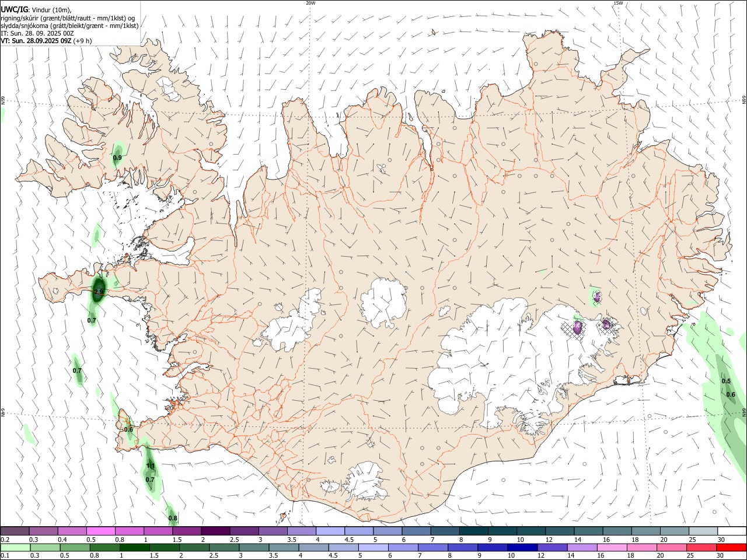This screenshot has height=560, width=747.
Task: Select the medium green 0.5 rain-scale swatch
Action: (x=75, y=547)
